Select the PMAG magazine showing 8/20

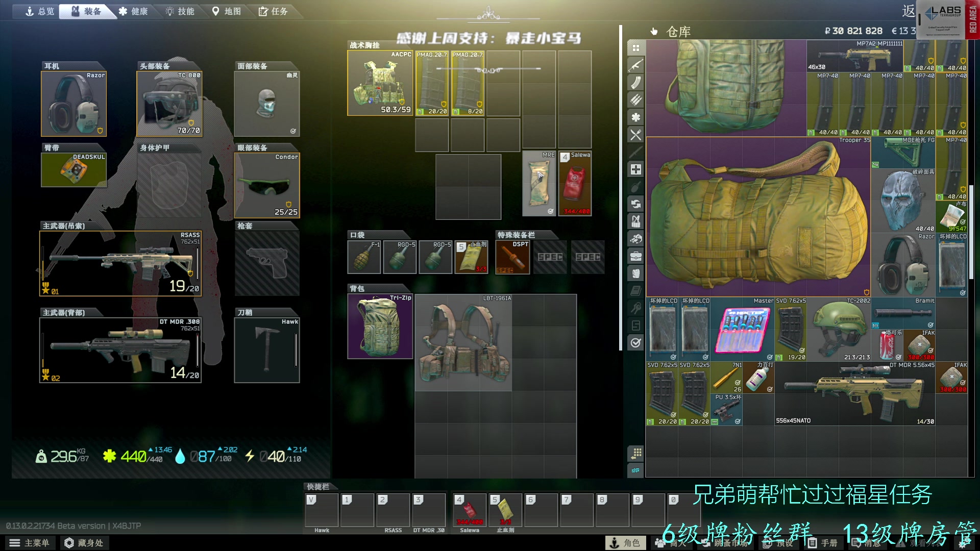click(x=468, y=83)
